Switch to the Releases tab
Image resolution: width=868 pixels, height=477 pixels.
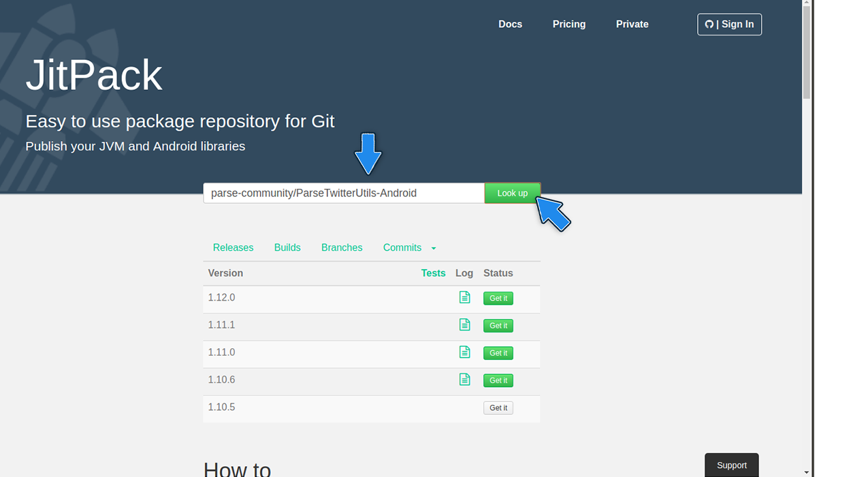point(233,247)
